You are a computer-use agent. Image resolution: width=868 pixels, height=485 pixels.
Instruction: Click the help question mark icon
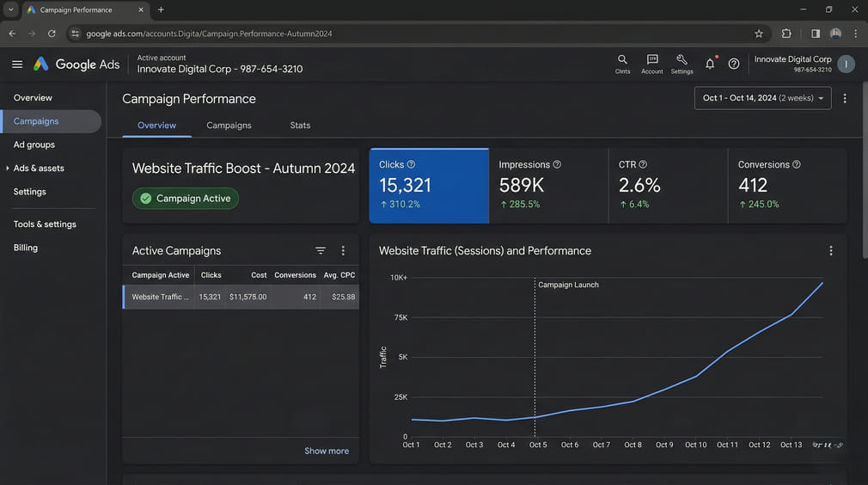[x=734, y=64]
